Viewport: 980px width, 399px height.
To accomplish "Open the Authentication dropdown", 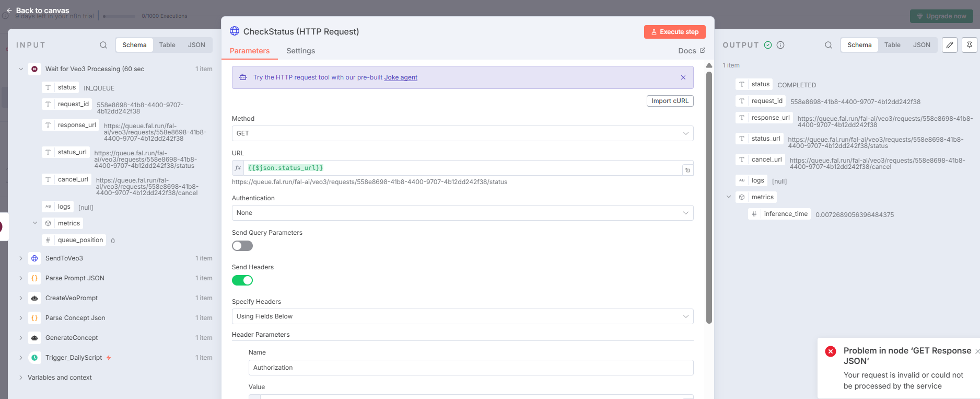I will click(462, 213).
